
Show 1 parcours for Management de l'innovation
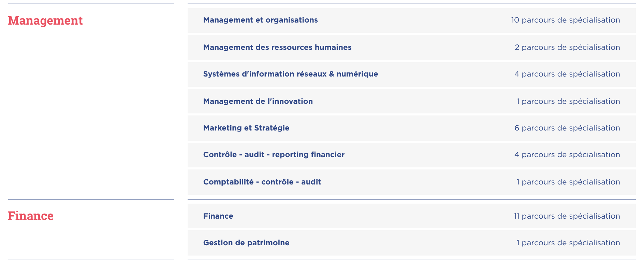pos(568,101)
